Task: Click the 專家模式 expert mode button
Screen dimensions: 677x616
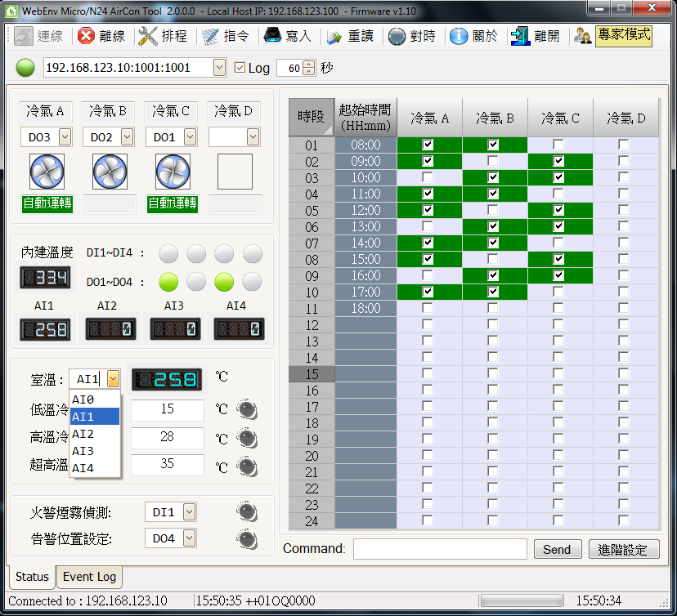Action: [x=624, y=36]
